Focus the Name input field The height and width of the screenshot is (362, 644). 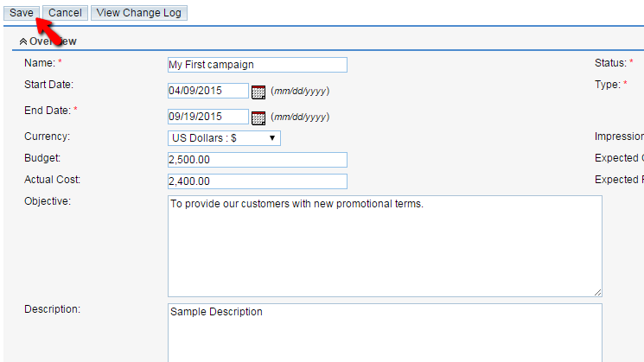pyautogui.click(x=257, y=65)
